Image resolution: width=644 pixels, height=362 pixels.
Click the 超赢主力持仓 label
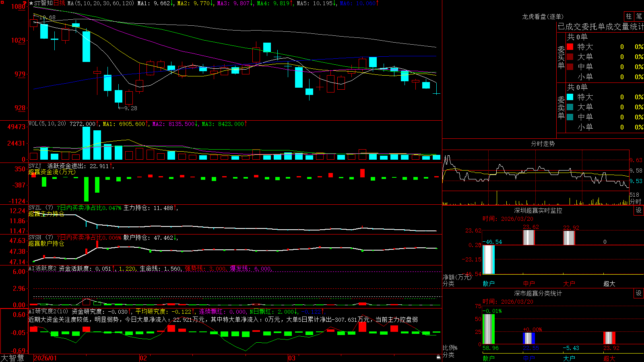pyautogui.click(x=46, y=214)
